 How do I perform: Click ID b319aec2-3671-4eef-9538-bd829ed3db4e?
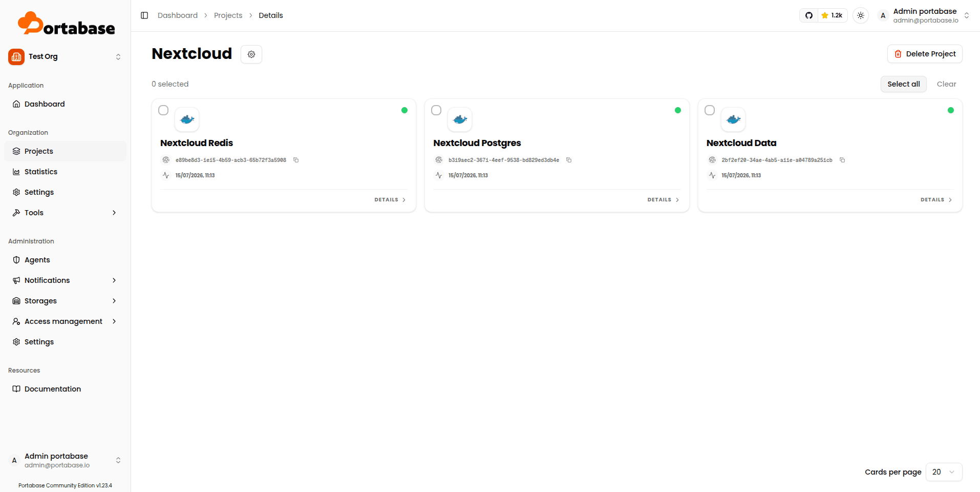[x=504, y=160]
